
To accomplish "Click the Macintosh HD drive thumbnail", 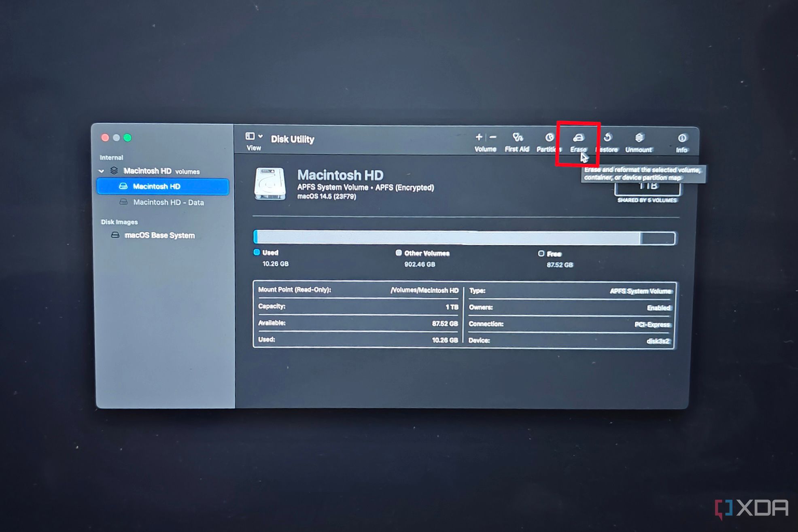I will (270, 184).
